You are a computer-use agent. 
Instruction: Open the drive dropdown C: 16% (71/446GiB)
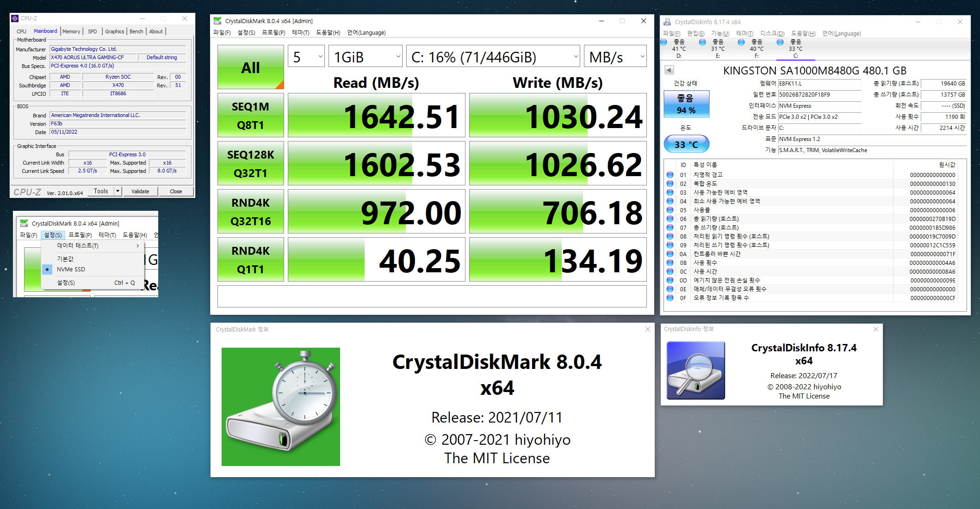[x=493, y=56]
